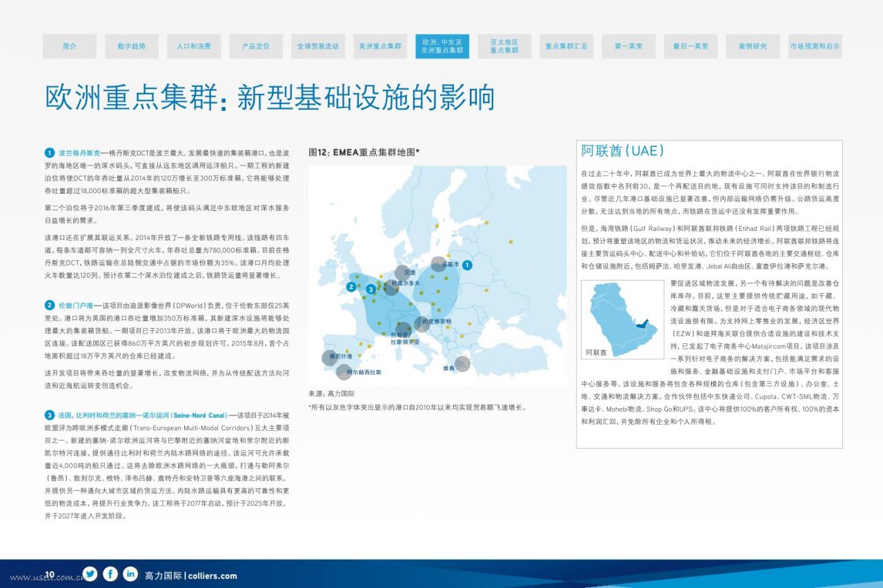Image resolution: width=883 pixels, height=588 pixels.
Task: Go to the 重点集群汇总 tab
Action: (566, 46)
